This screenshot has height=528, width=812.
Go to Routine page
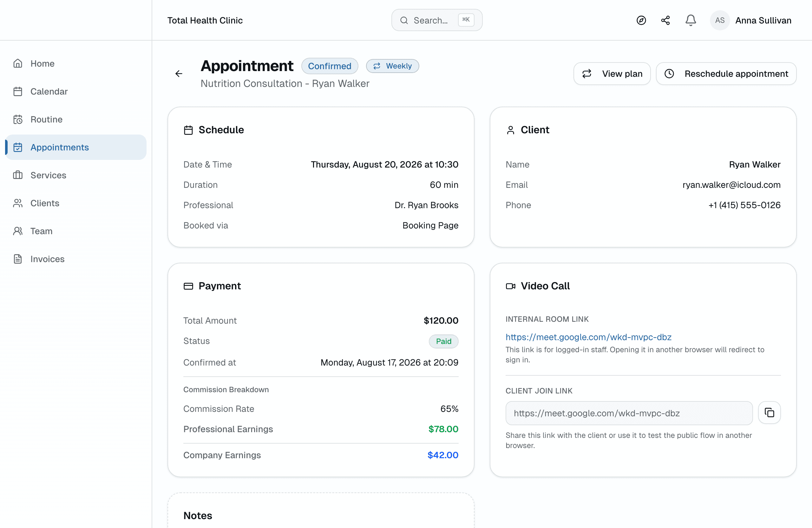[76, 119]
